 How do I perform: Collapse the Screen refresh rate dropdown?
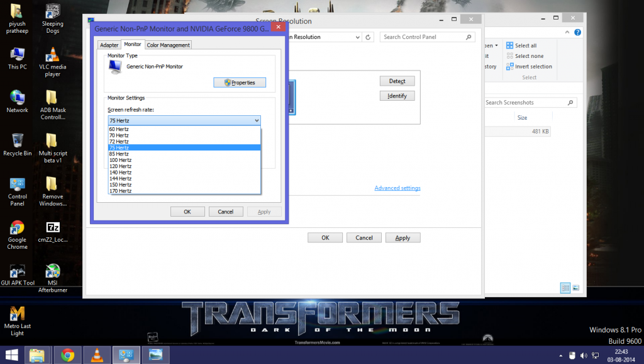(256, 120)
